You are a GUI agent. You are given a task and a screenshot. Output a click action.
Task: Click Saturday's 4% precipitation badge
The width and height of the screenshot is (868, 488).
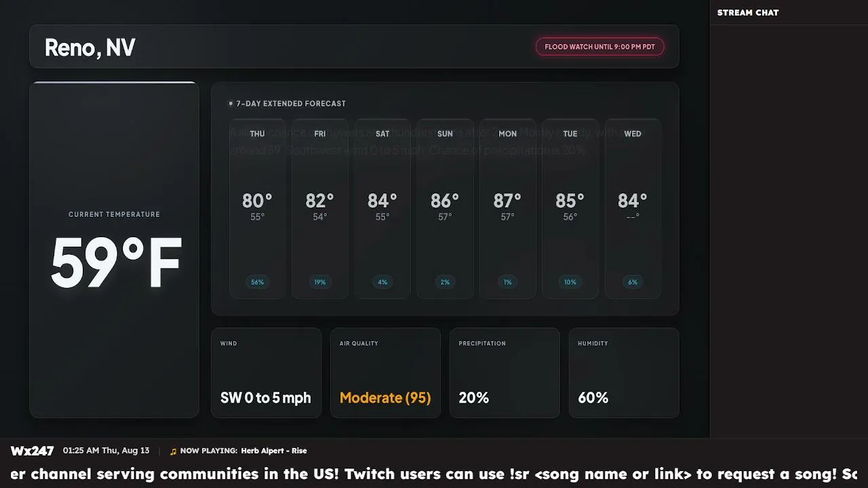(x=382, y=282)
